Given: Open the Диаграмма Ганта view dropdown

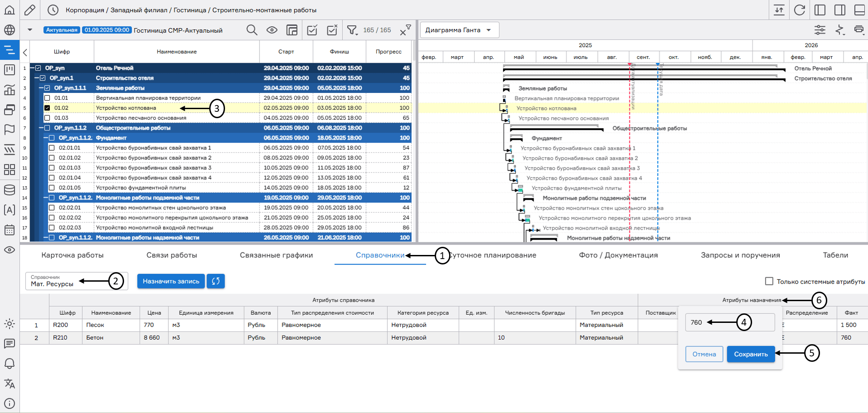Looking at the screenshot, I should 459,30.
